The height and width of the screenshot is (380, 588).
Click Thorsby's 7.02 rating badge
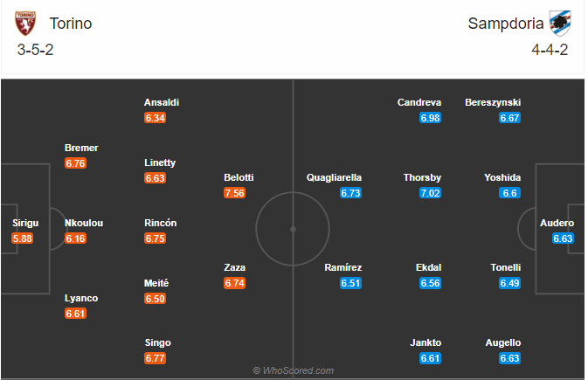click(430, 193)
